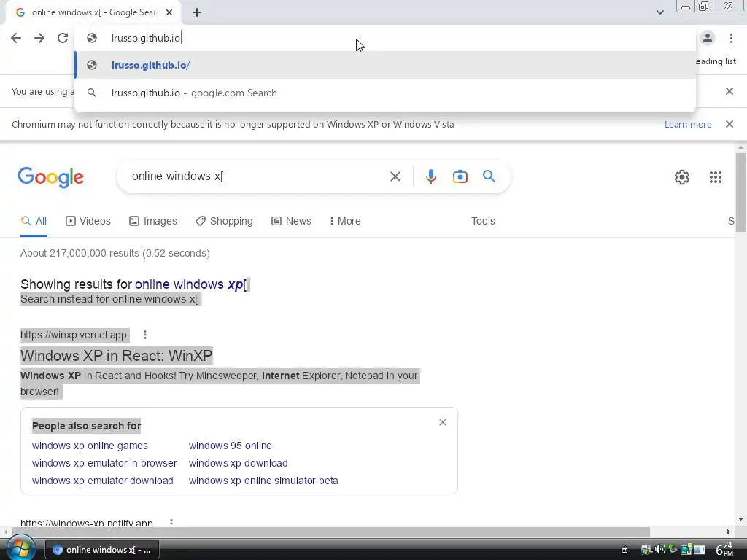Click the https://winxp.vercel.app URL text
Image resolution: width=747 pixels, height=560 pixels.
tap(74, 335)
